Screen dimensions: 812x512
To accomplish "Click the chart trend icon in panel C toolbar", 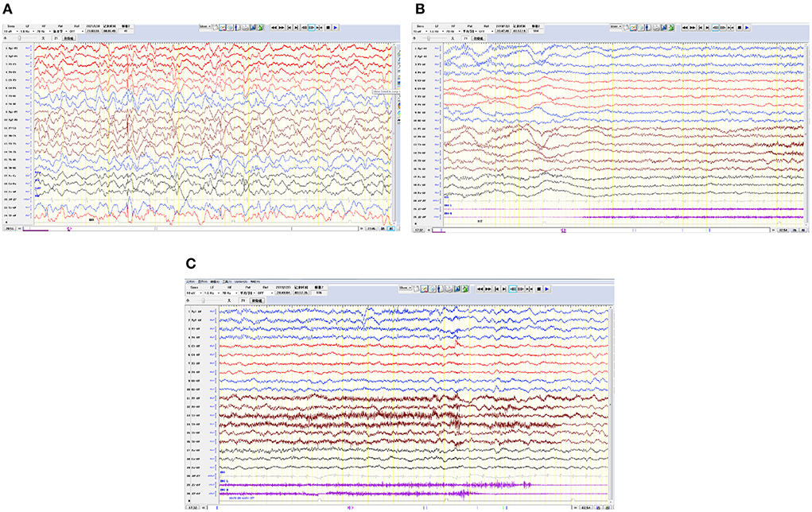I will click(x=424, y=289).
